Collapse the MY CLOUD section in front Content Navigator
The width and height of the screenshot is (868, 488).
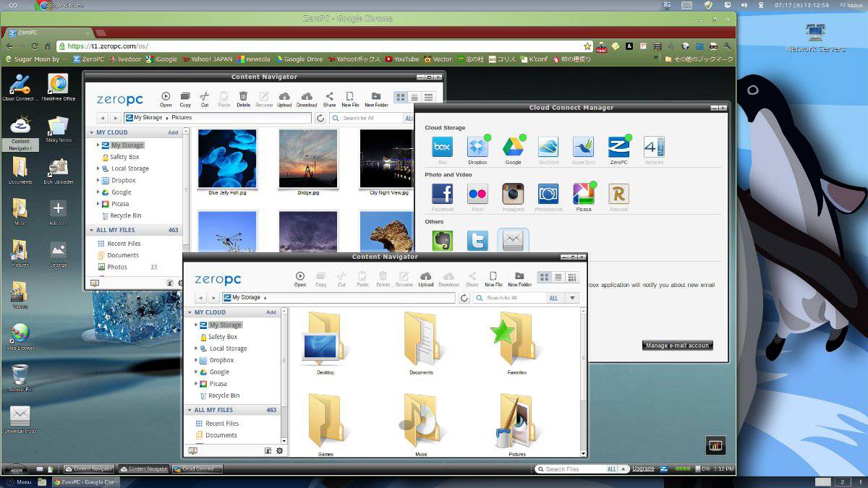(190, 312)
